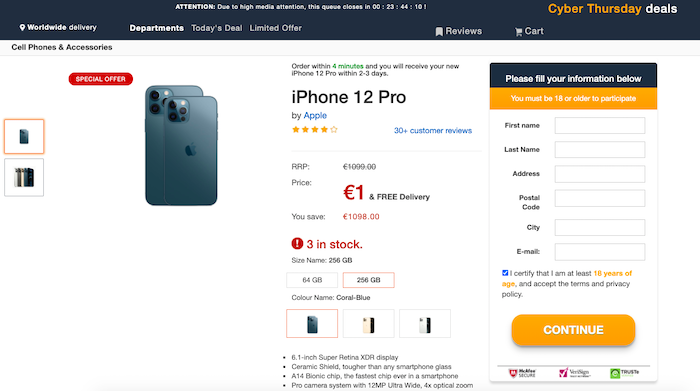
Task: Choose the silver colour swatch
Action: pos(425,324)
